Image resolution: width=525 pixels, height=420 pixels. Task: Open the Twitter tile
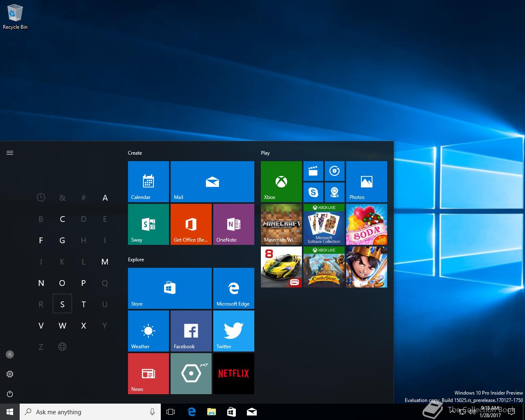point(234,331)
